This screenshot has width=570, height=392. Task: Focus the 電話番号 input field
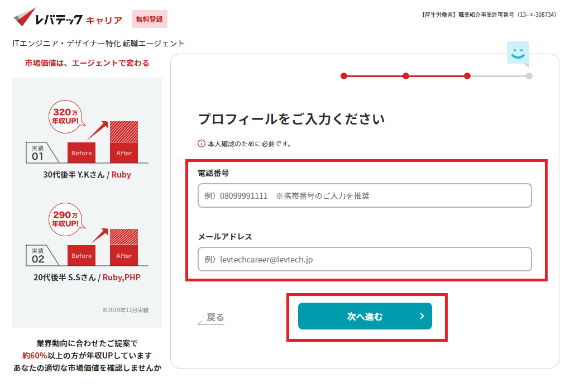point(365,195)
